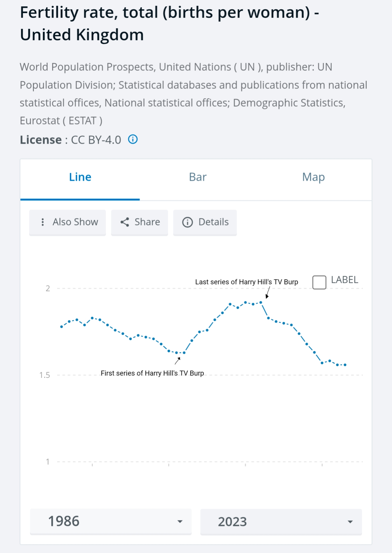
Task: Select the Line tab
Action: pyautogui.click(x=80, y=177)
